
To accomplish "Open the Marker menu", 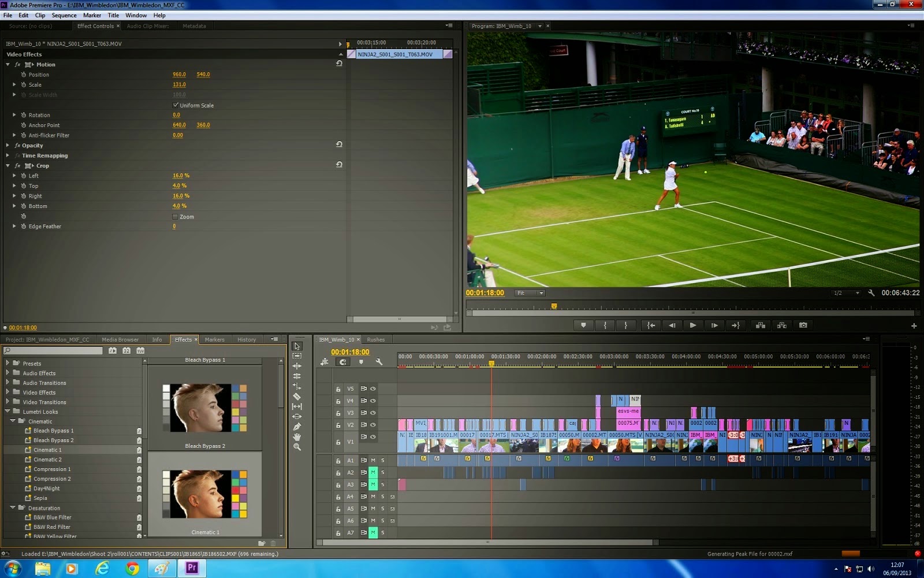I will [x=92, y=15].
